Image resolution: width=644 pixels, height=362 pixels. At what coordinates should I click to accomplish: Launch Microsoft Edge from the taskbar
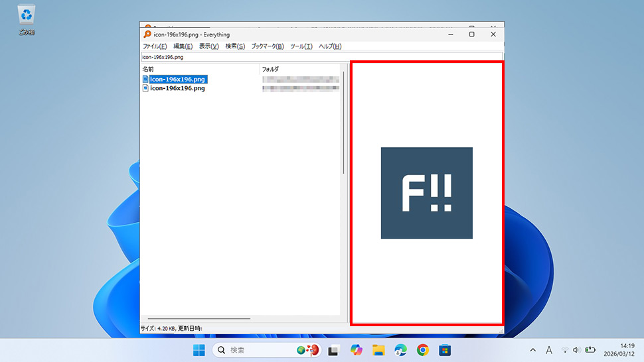[x=400, y=350]
